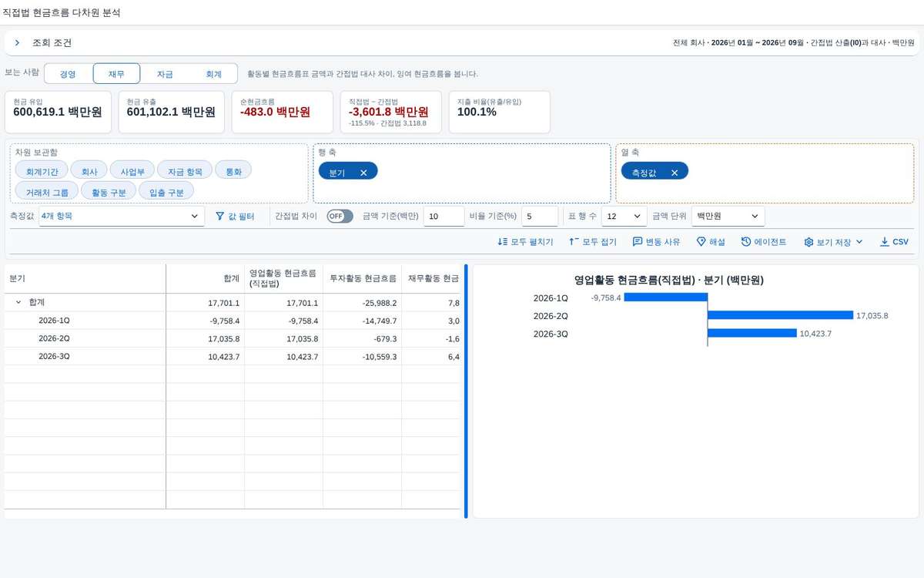Click the -679.3 investing cash flow cell

362,338
